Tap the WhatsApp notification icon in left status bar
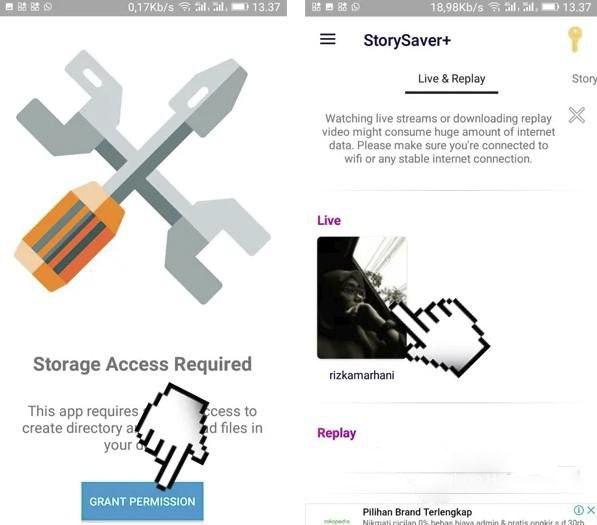Viewport: 597px width, 525px height. [48, 7]
